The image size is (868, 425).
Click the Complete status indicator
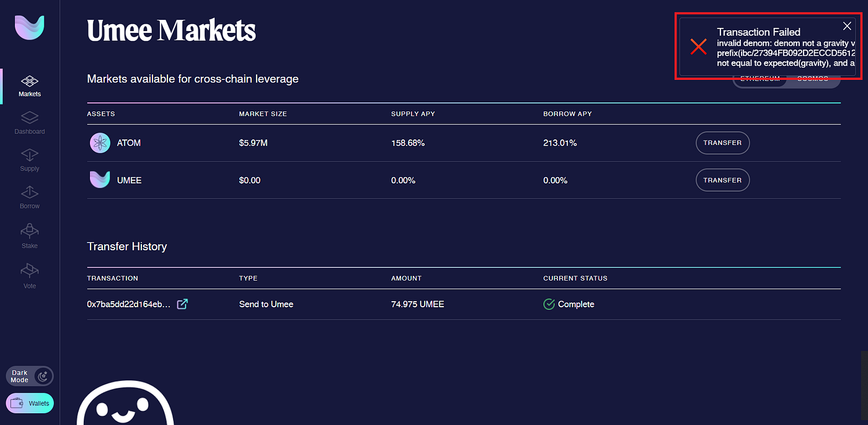(569, 304)
